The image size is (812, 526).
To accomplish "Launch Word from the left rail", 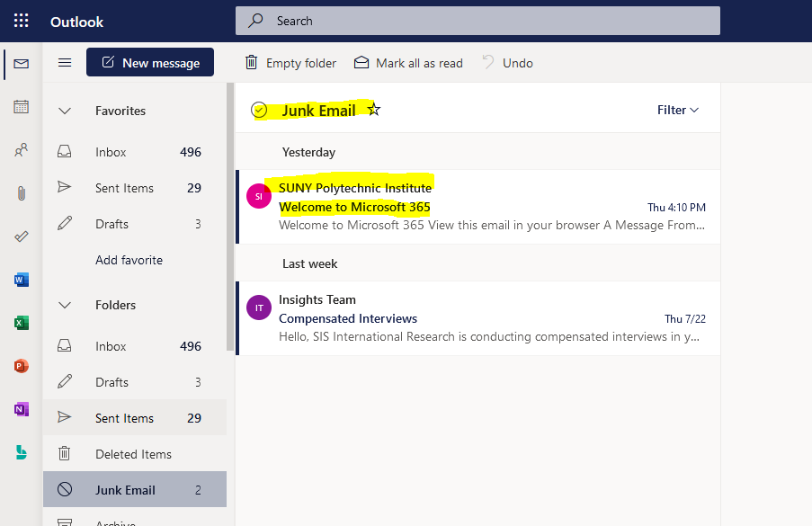I will [22, 280].
